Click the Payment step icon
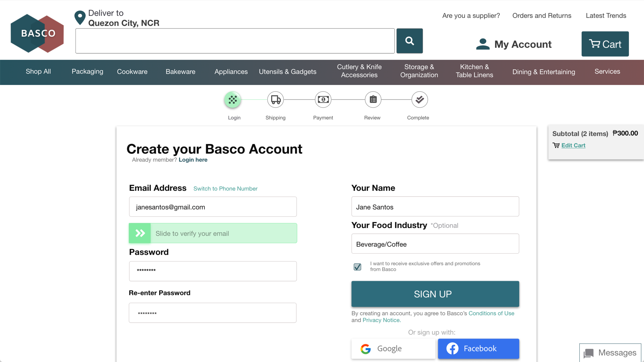 point(323,100)
